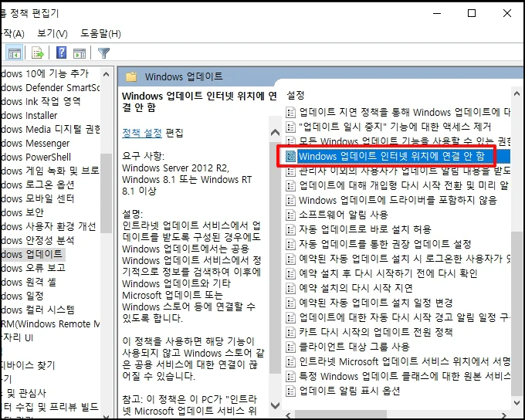Select Windows 오류 보고 tree node

point(32,268)
